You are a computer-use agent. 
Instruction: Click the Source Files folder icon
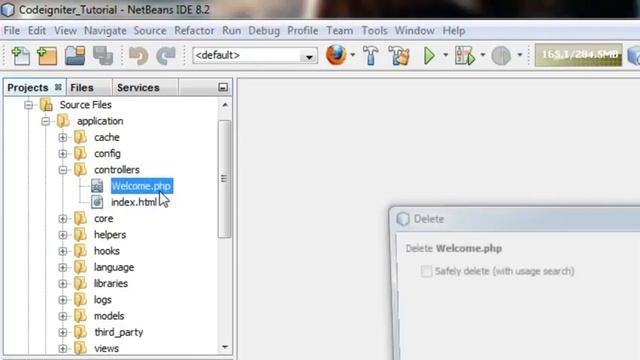(46, 105)
